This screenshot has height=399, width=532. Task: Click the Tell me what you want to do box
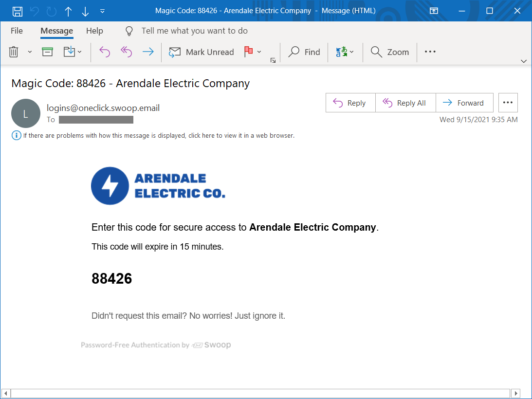click(x=194, y=31)
